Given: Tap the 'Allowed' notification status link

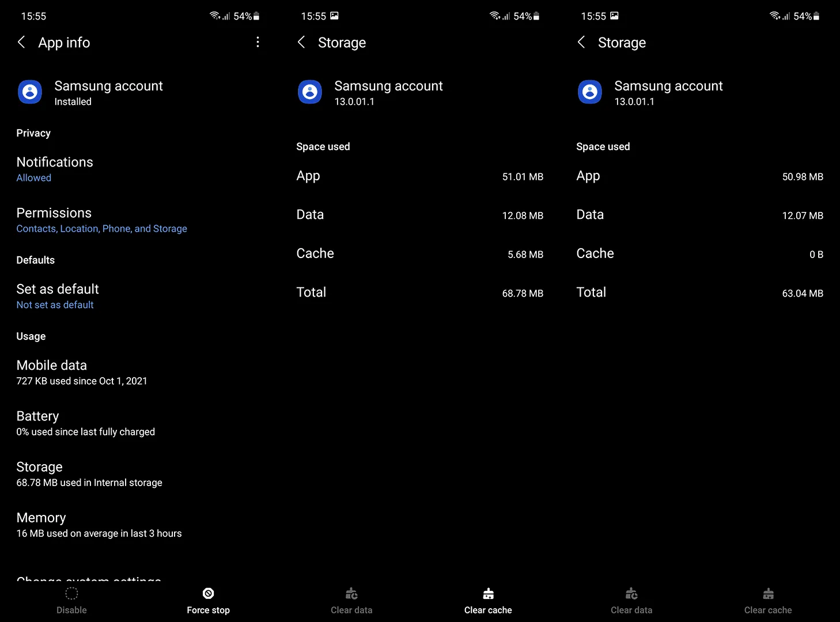Looking at the screenshot, I should [x=34, y=178].
